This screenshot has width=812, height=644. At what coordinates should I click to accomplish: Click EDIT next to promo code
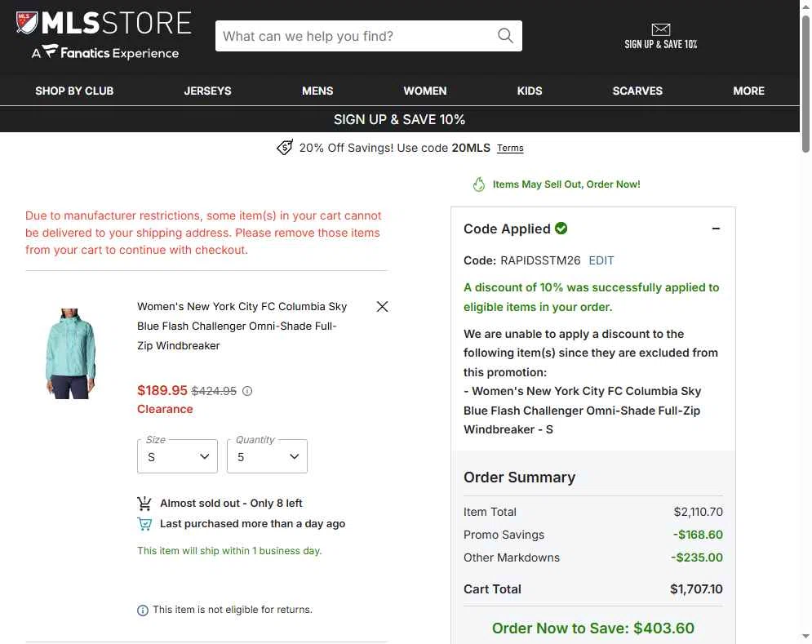[x=601, y=260]
